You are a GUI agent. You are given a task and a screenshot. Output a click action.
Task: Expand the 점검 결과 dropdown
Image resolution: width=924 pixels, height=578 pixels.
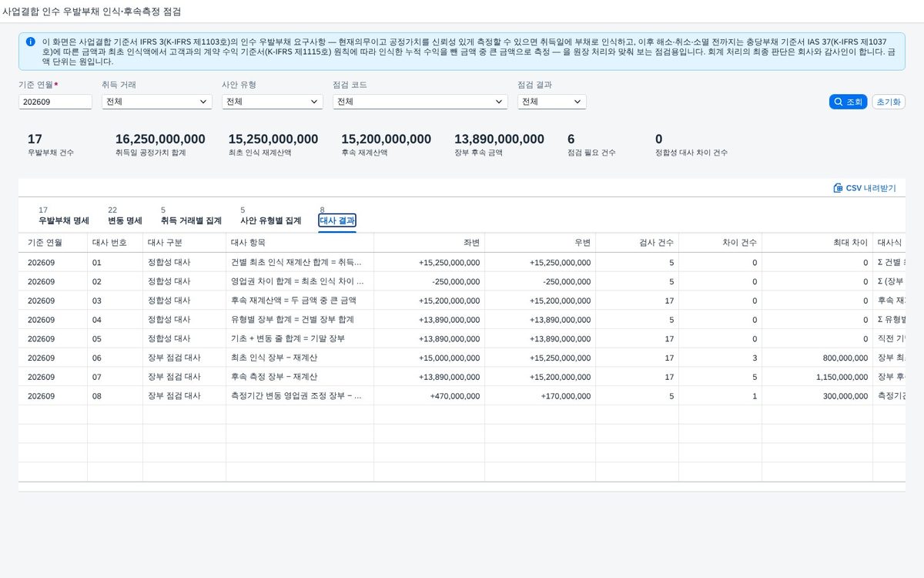(x=552, y=102)
